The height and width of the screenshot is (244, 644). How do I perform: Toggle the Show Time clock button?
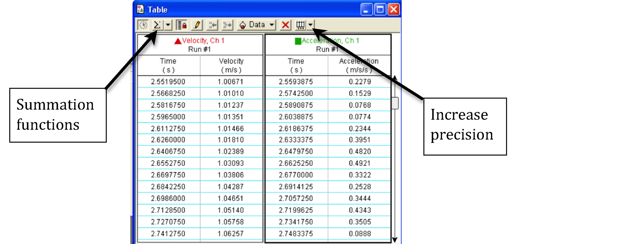click(143, 25)
